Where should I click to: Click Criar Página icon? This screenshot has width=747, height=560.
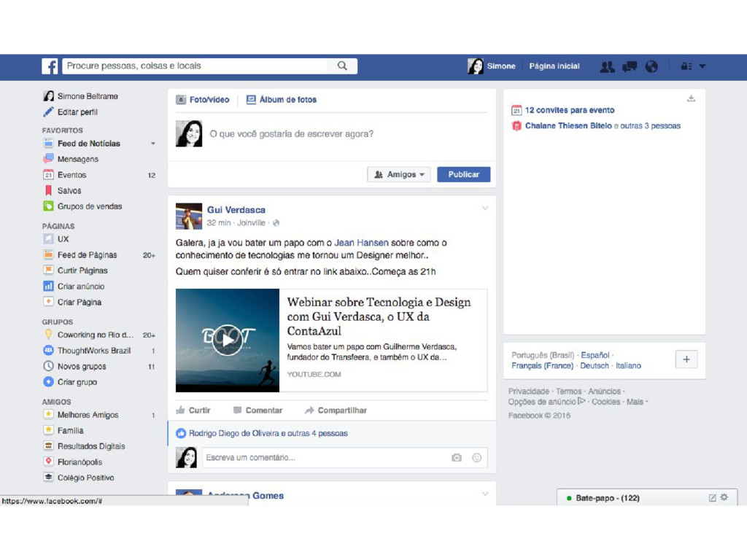48,302
